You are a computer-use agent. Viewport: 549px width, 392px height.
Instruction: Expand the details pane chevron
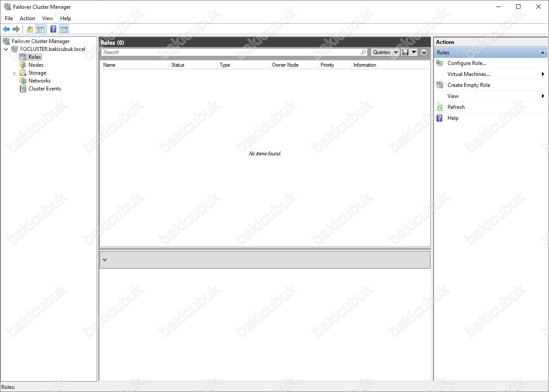[x=105, y=260]
